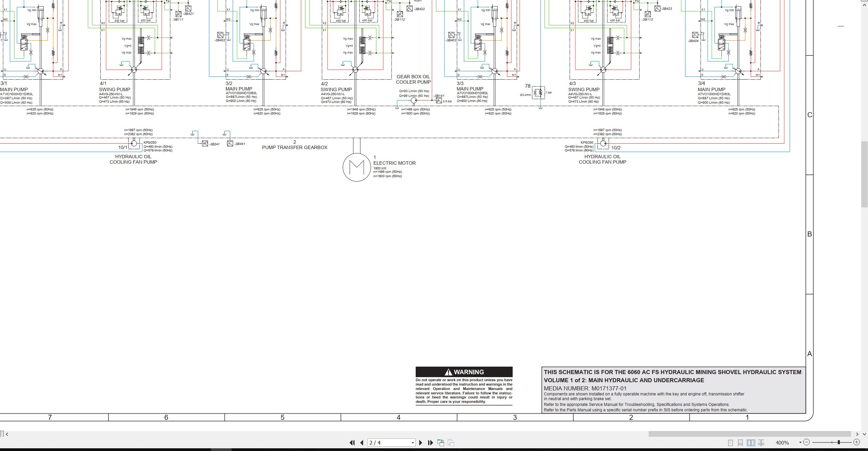The height and width of the screenshot is (451, 868).
Task: Click the -3B423 sensor label
Action: (666, 9)
